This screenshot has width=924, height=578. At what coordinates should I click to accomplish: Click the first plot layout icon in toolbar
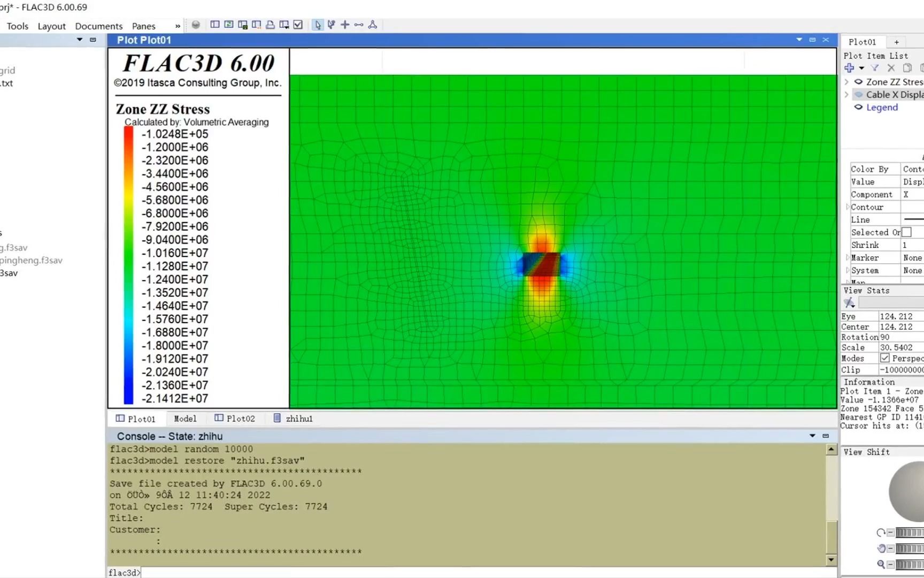215,25
